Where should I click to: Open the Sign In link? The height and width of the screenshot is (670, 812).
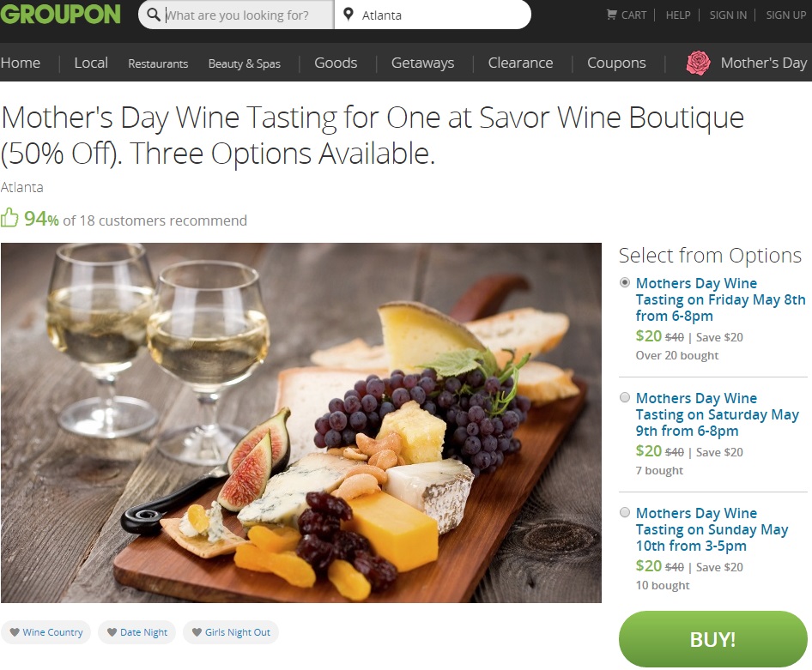[x=728, y=15]
